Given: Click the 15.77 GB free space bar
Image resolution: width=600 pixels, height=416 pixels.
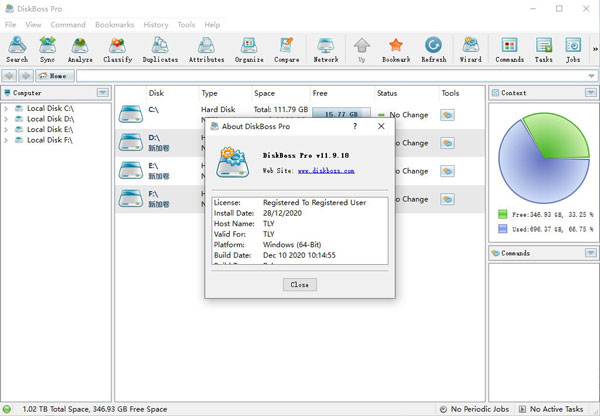Looking at the screenshot, I should [341, 113].
